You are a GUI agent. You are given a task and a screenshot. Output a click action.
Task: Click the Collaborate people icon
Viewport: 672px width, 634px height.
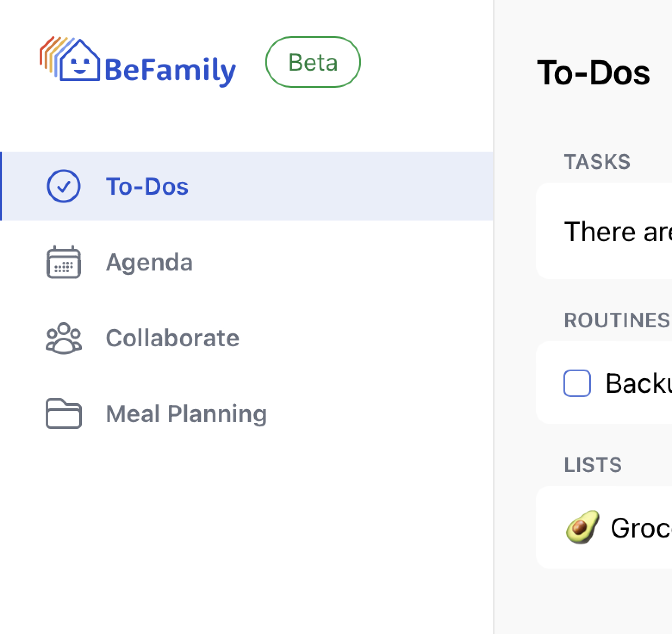pyautogui.click(x=64, y=338)
